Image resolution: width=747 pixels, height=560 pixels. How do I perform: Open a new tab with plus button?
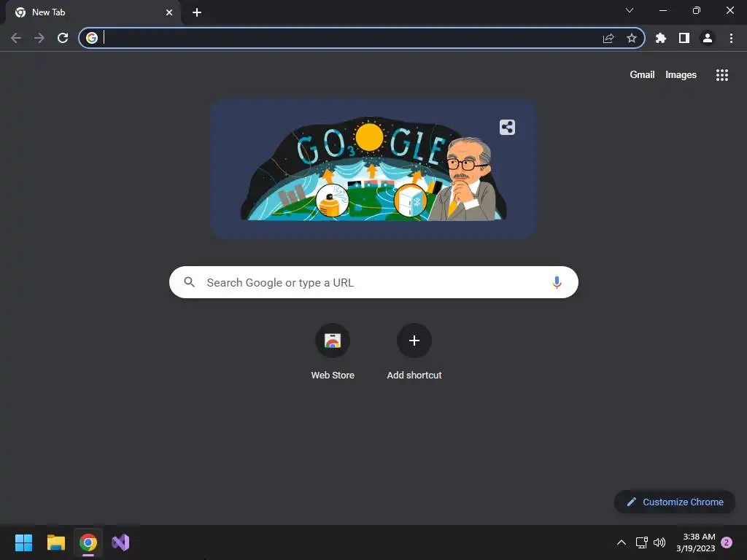point(197,12)
